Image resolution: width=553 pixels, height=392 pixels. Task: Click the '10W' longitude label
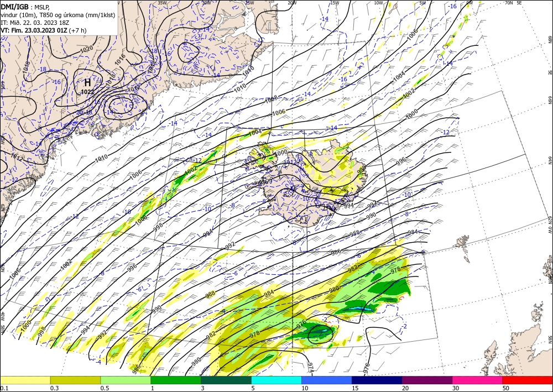(x=378, y=2)
